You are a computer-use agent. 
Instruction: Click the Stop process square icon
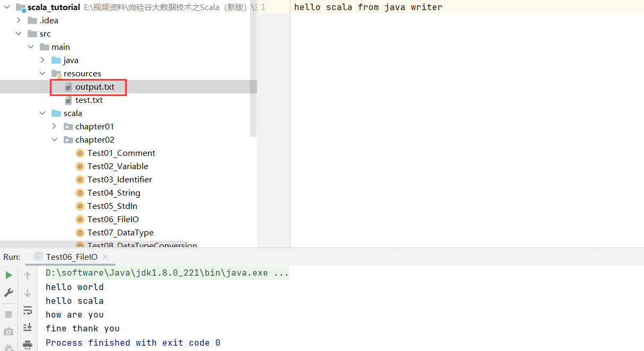(8, 314)
